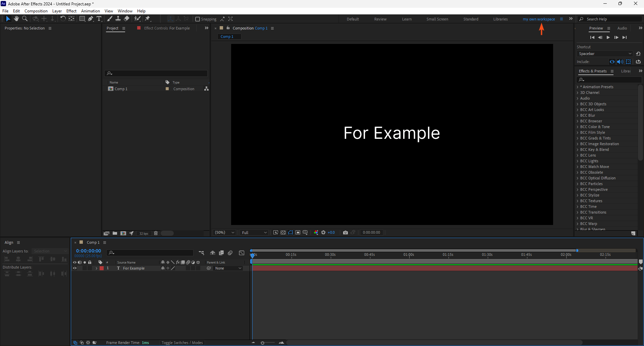Switch to the Audio panel tab

pyautogui.click(x=622, y=28)
